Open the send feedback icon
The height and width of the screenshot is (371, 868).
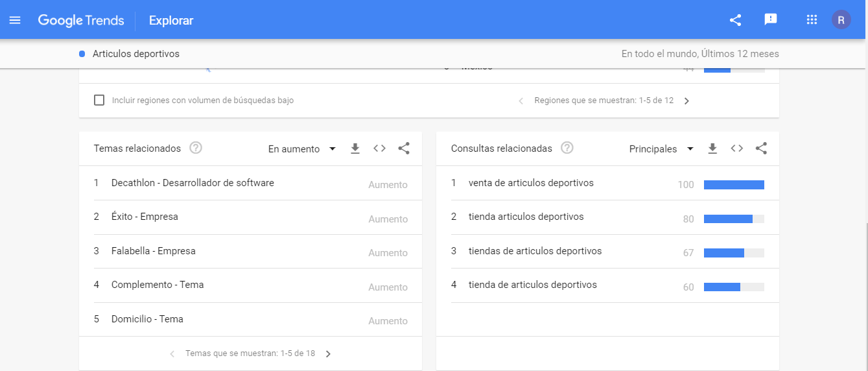pos(771,19)
